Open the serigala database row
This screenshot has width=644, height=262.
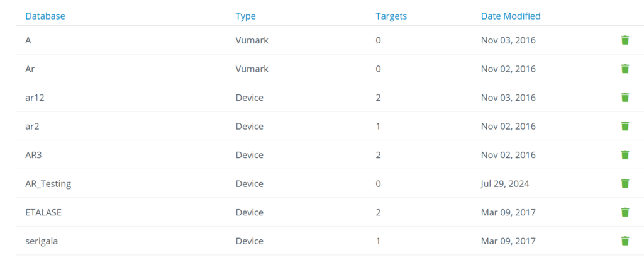[42, 241]
